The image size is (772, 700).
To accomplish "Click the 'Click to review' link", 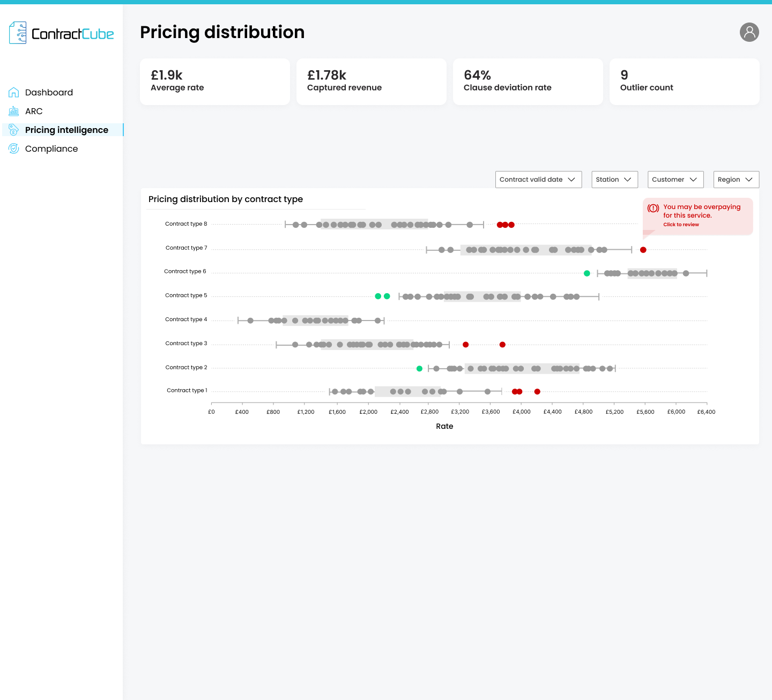I will coord(681,225).
